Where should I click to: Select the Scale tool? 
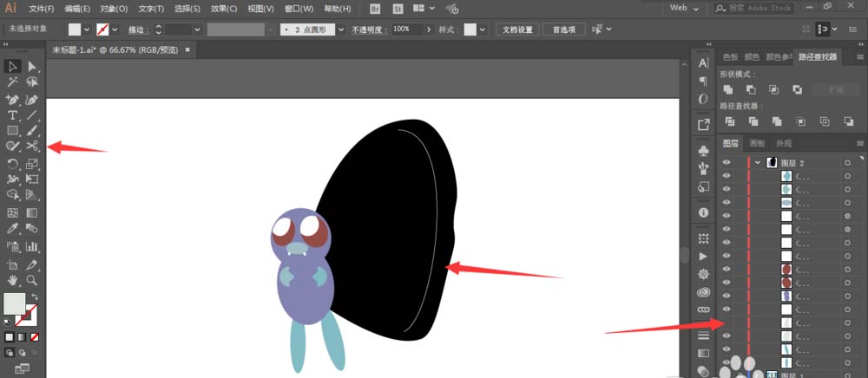point(32,164)
